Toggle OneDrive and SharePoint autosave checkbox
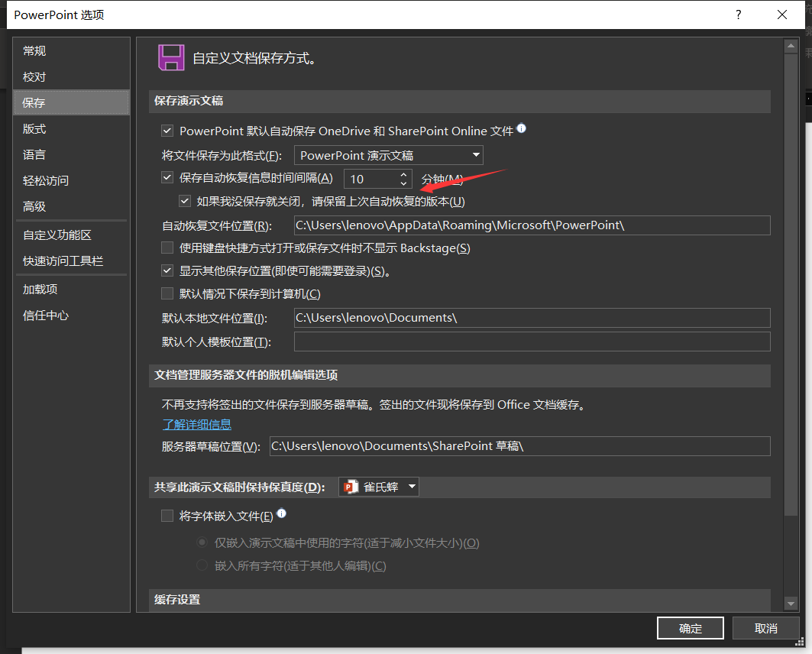Screen dimensions: 812x654 tap(167, 131)
